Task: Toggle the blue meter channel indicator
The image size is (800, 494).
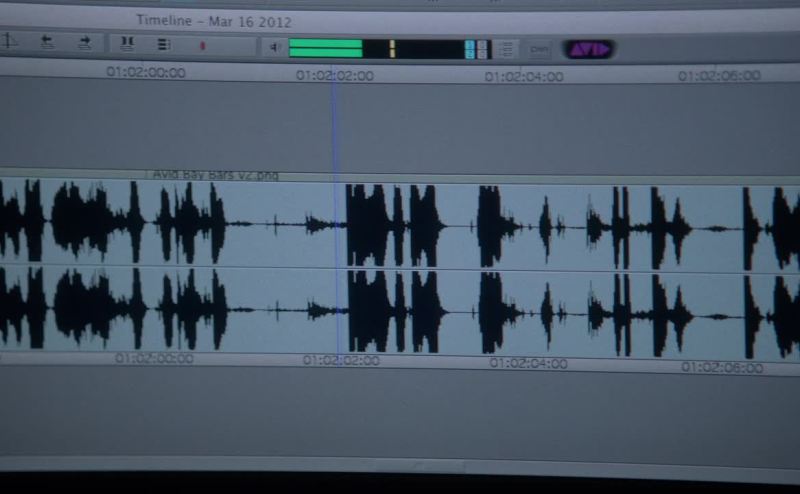Action: (x=469, y=49)
